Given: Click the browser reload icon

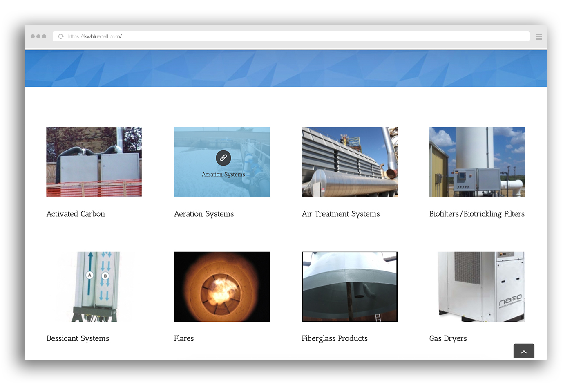Looking at the screenshot, I should (x=61, y=36).
